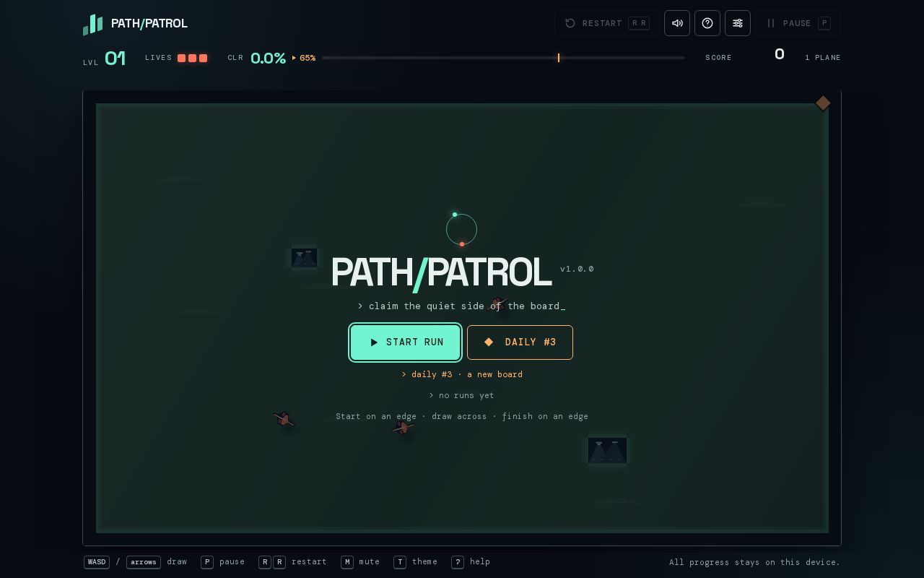Click the Restart button in header

tap(606, 23)
